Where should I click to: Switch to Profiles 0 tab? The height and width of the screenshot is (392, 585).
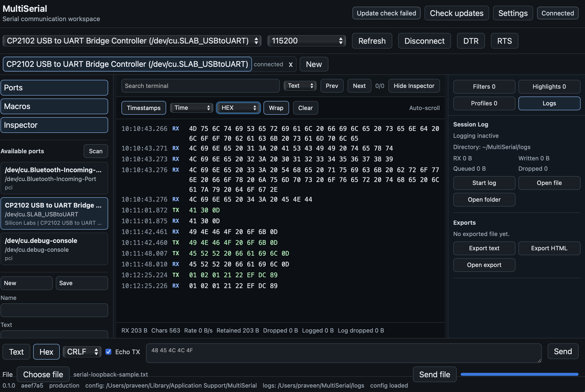(484, 103)
